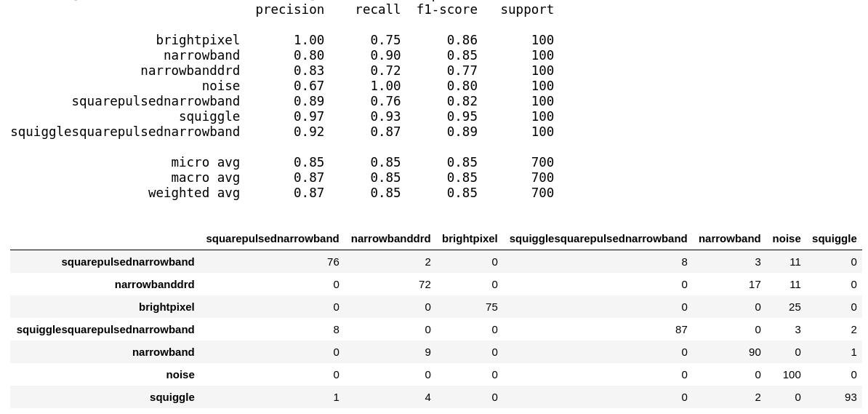Click the narrowbanddrd column header
This screenshot has height=414, width=868.
[390, 239]
